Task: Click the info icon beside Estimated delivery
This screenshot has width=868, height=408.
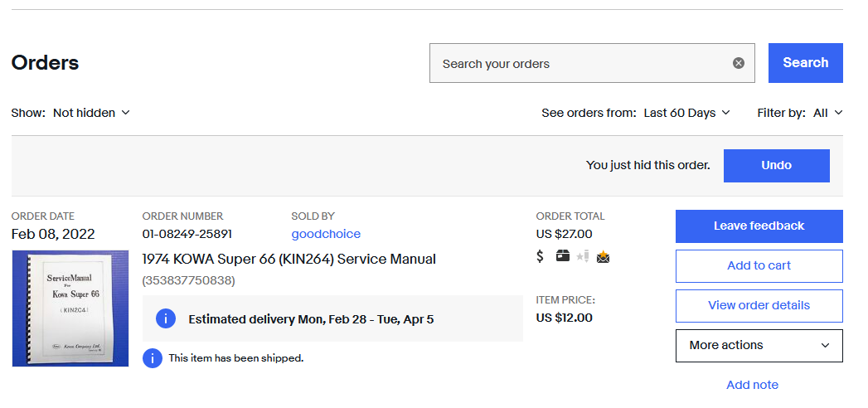Action: tap(166, 318)
